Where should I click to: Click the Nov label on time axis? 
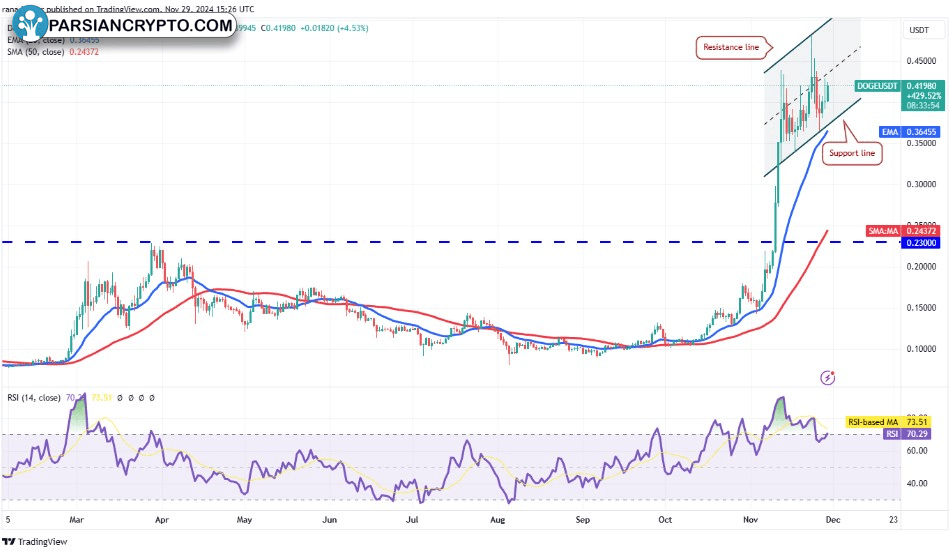pyautogui.click(x=751, y=520)
